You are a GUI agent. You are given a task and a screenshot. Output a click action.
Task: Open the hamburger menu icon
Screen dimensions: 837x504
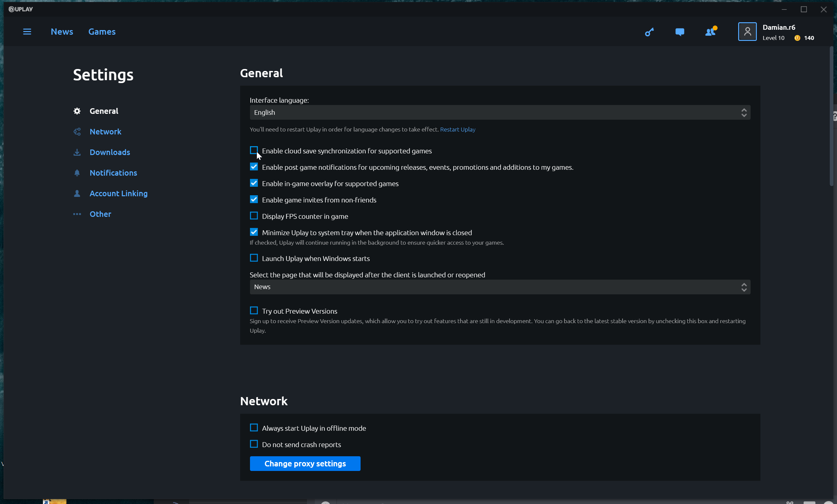pyautogui.click(x=27, y=32)
